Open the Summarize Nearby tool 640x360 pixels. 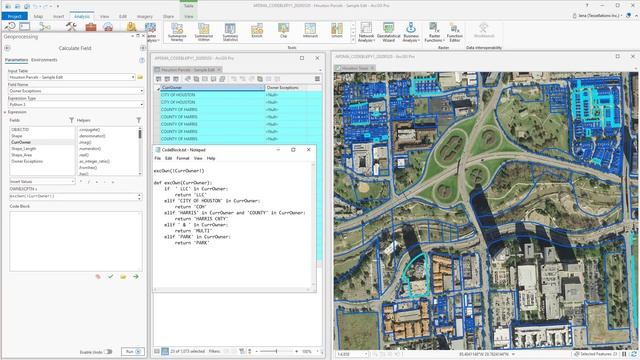coord(177,32)
